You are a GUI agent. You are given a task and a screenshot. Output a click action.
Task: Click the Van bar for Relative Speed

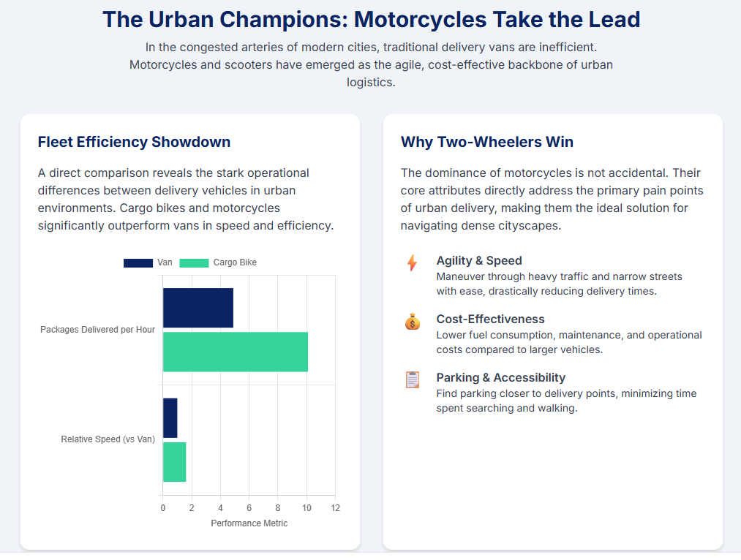[170, 418]
